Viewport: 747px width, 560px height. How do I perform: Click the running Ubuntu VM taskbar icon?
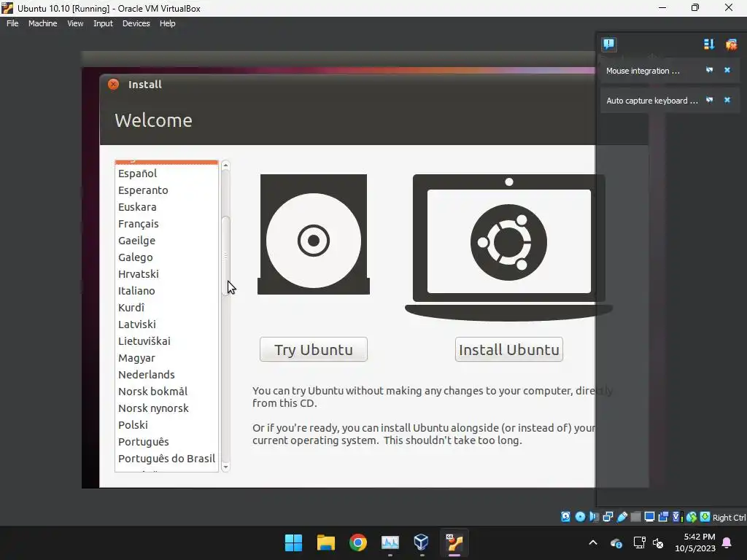(454, 542)
